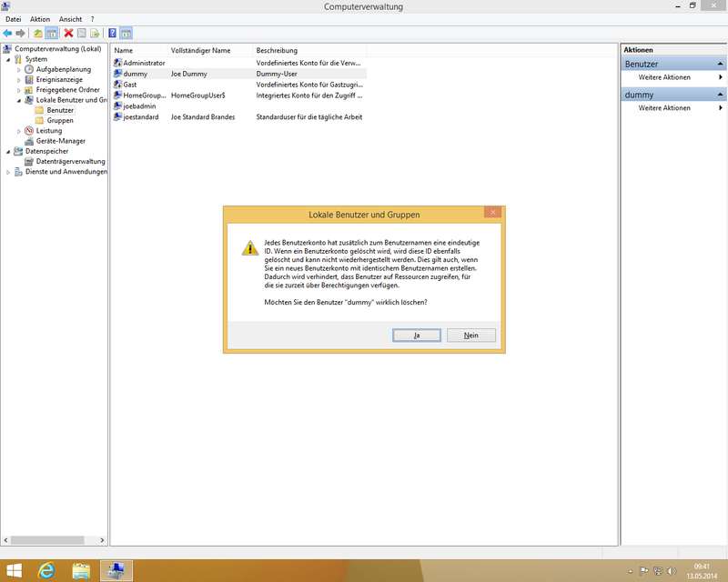
Task: Click the Gruppen folder icon
Action: click(x=39, y=120)
